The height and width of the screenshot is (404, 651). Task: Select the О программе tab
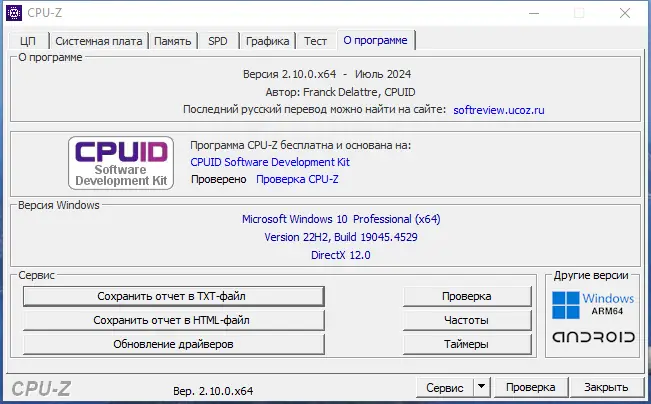(375, 40)
